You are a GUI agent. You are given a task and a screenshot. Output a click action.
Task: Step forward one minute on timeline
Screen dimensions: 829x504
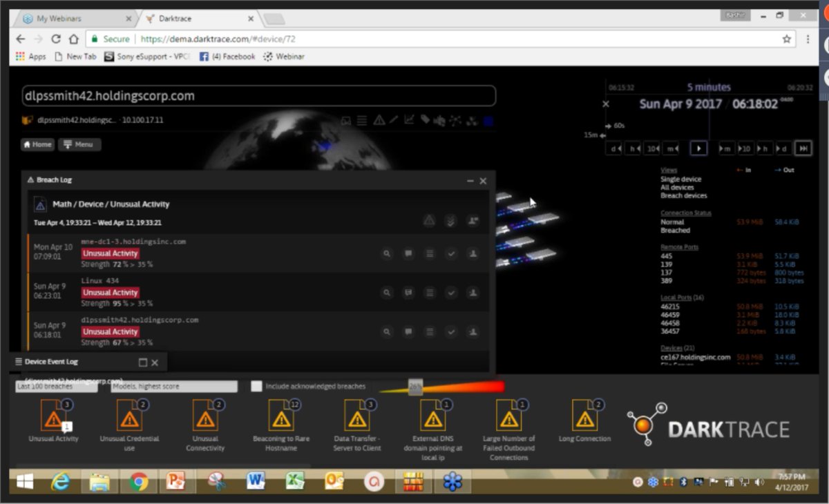click(726, 148)
